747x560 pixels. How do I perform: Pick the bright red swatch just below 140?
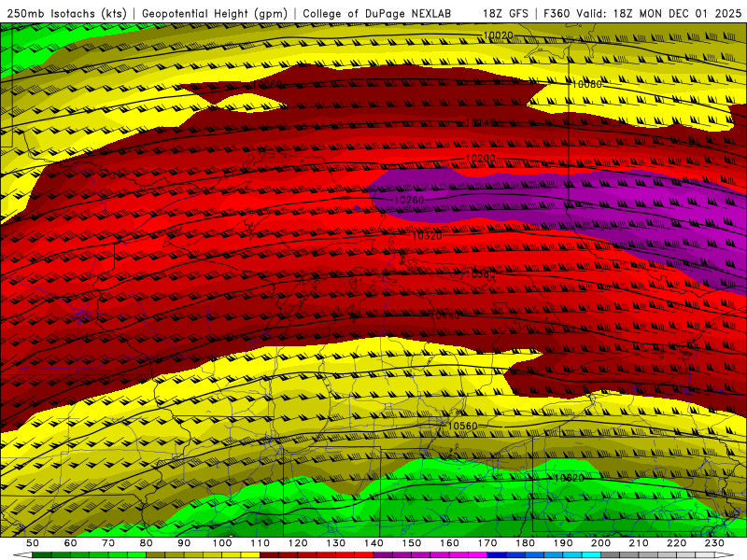click(364, 555)
